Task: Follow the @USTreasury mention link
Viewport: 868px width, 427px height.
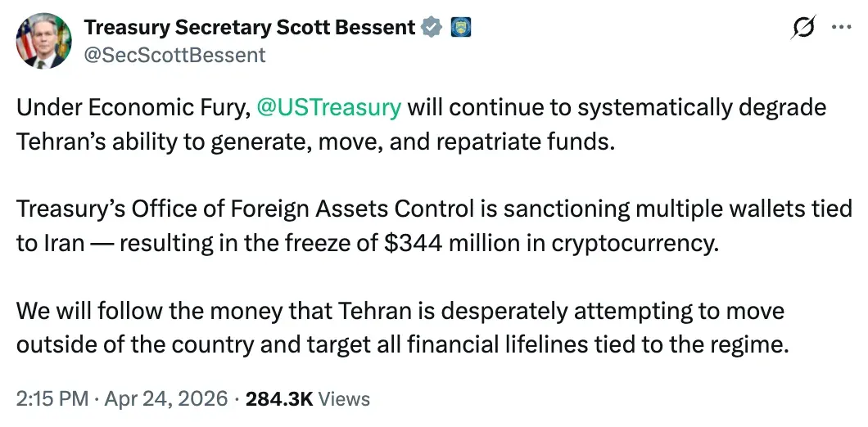Action: click(328, 107)
